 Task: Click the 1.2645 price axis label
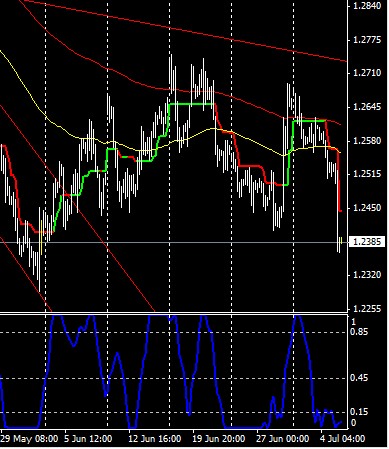tap(367, 107)
